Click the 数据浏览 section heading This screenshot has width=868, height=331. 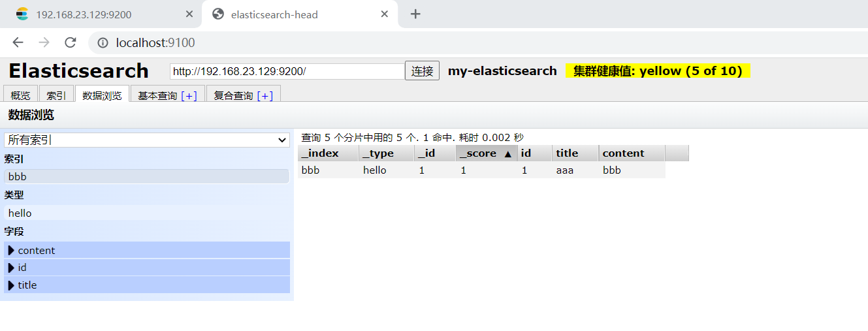pos(31,115)
